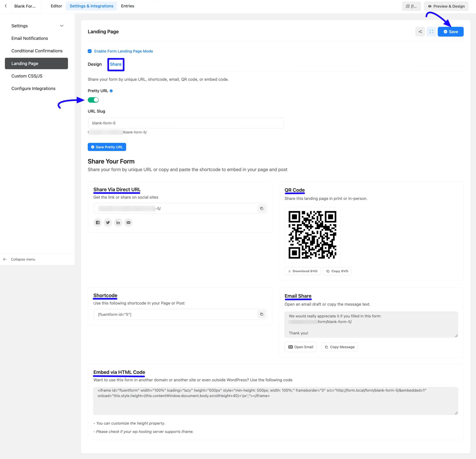Click Save Pretty URL button
The image size is (476, 459).
[x=107, y=147]
